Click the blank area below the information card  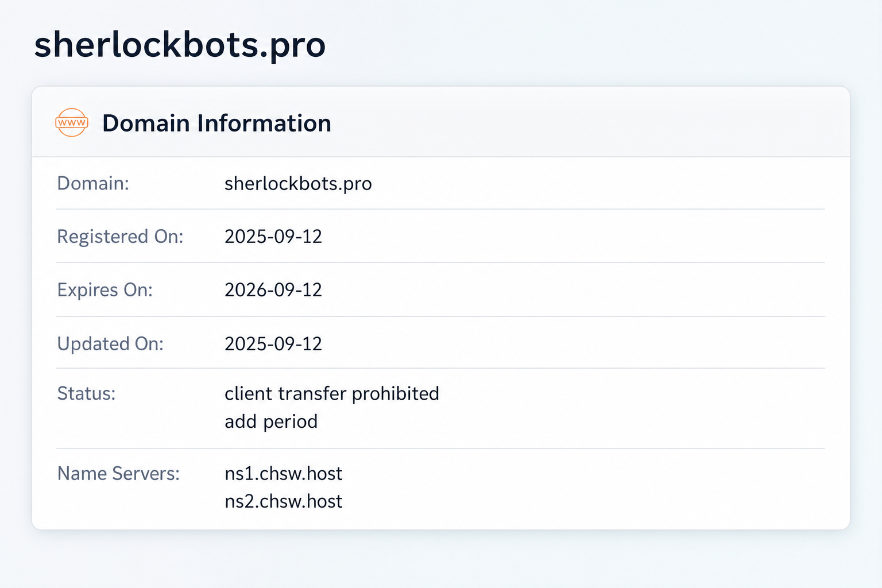[440, 558]
